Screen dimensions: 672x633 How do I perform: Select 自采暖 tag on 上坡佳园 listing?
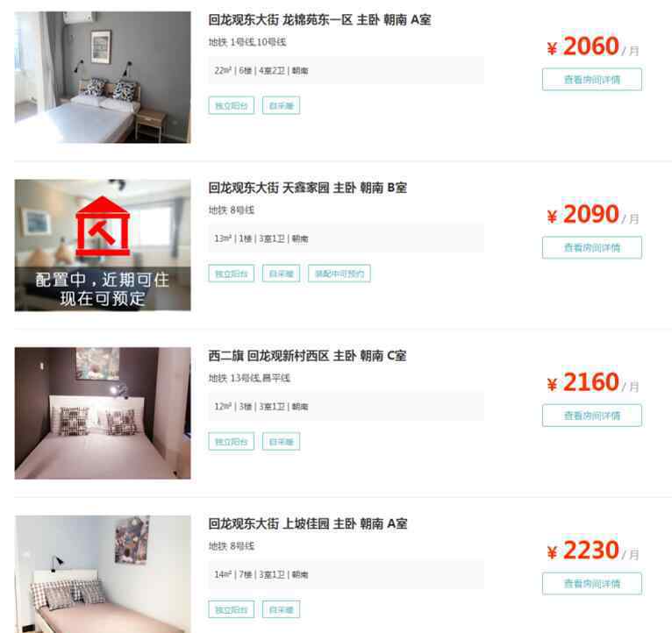point(281,609)
